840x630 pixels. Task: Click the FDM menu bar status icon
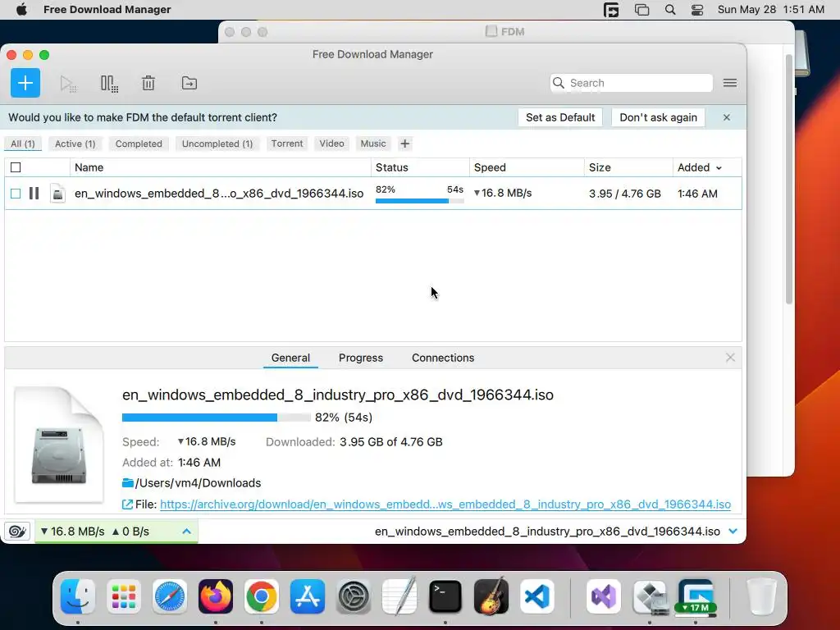click(611, 10)
